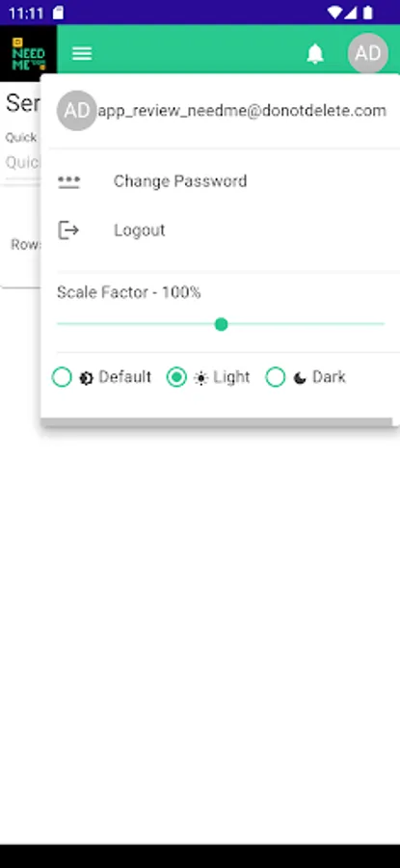Click the half-circle Default theme icon
This screenshot has width=400, height=868.
coord(87,379)
